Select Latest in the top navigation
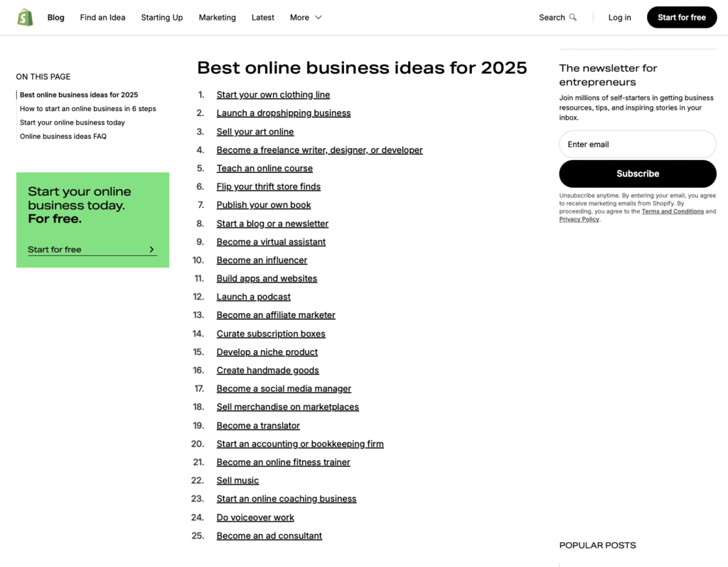728x567 pixels. [x=262, y=18]
